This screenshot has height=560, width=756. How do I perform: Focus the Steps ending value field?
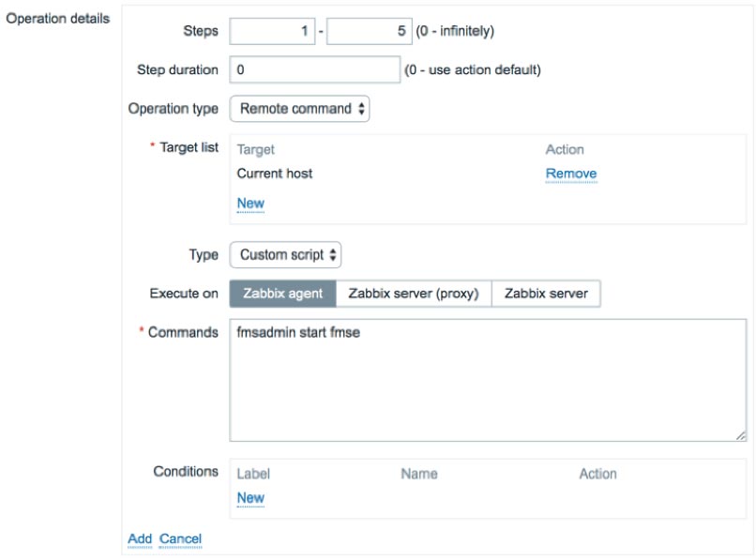[x=370, y=31]
